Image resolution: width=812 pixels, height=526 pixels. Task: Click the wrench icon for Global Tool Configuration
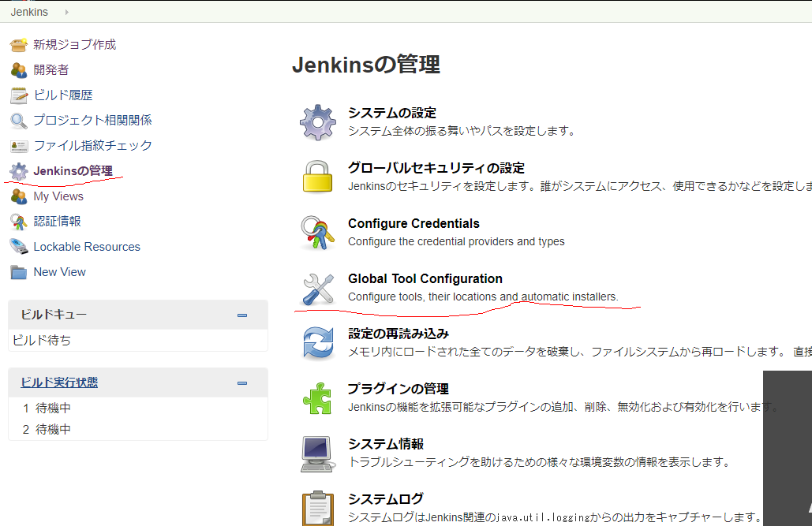click(317, 287)
